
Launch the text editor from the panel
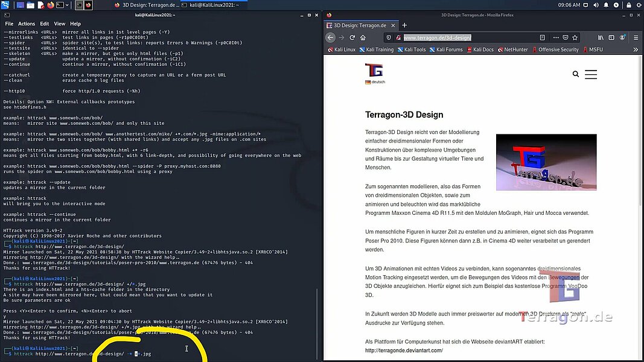[x=40, y=5]
